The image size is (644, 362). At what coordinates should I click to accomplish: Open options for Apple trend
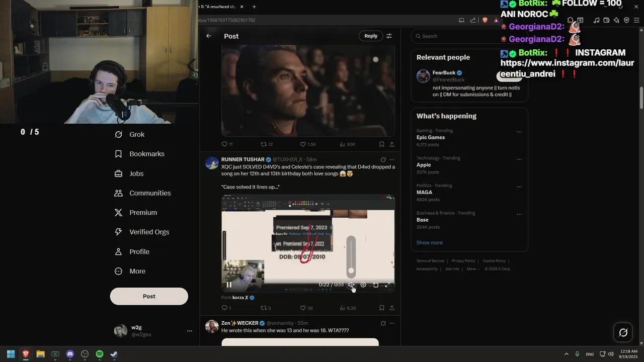(x=519, y=159)
